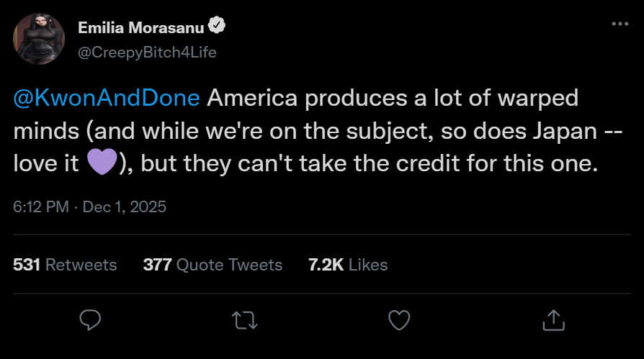
Task: Click the reply speech bubble icon
Action: [x=91, y=319]
